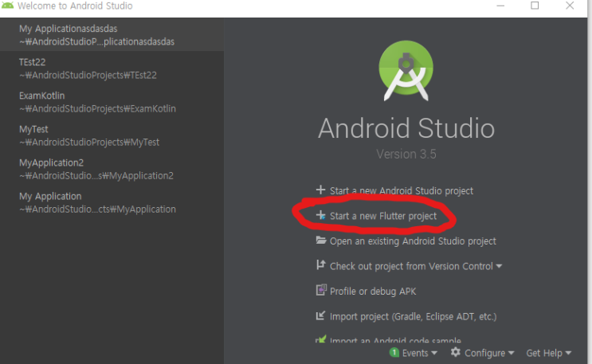Minimize the Welcome to Android Studio window
This screenshot has height=364, width=592.
[x=500, y=6]
